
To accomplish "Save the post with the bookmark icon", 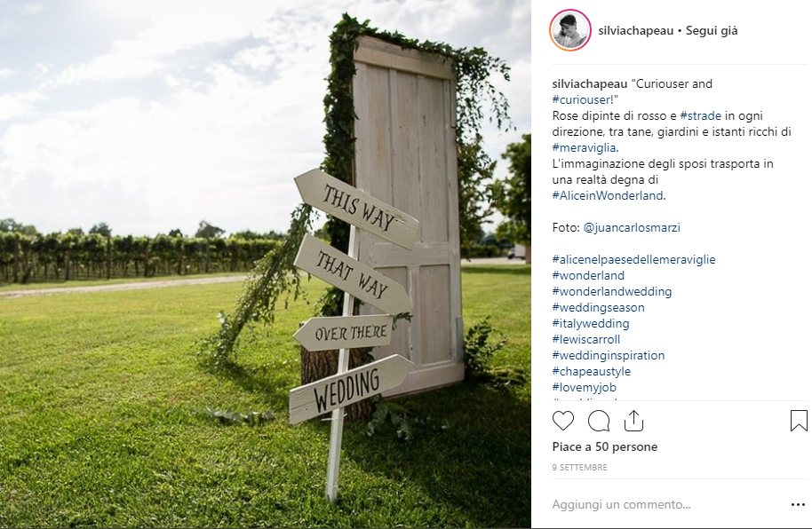I will [x=799, y=421].
